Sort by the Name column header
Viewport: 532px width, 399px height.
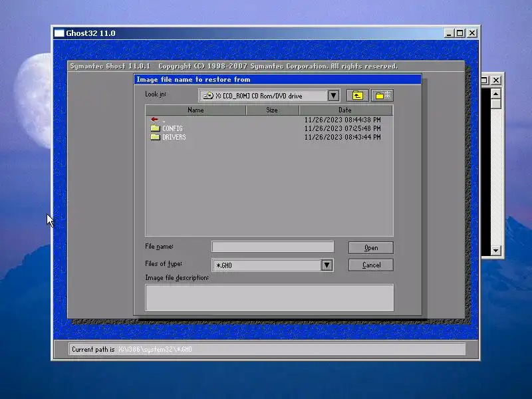tap(196, 110)
